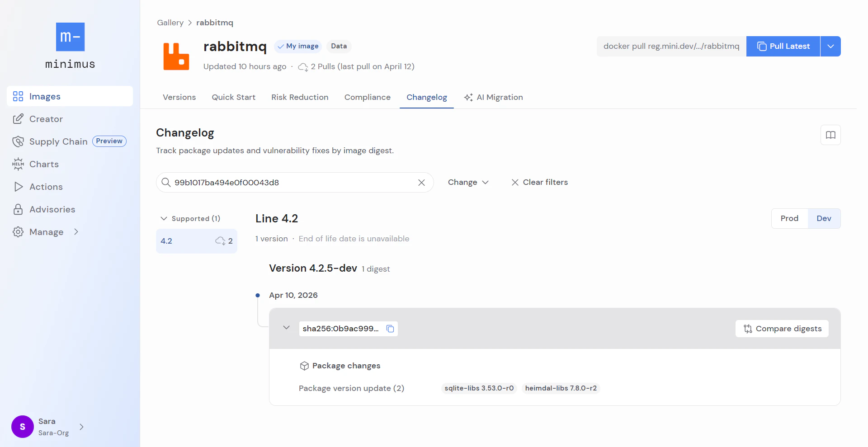Click the rabbitmq orange logo
Viewport: 868px width, 447px height.
pyautogui.click(x=176, y=56)
